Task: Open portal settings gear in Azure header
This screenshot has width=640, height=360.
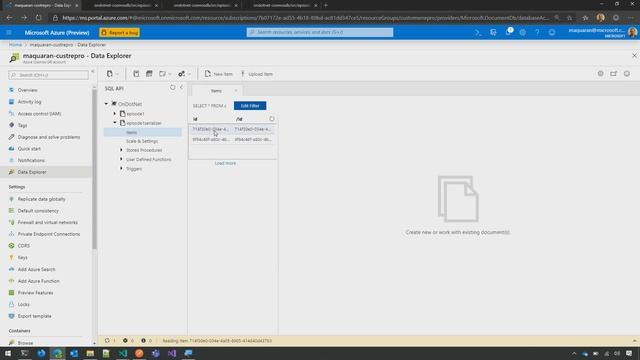Action: coord(522,32)
